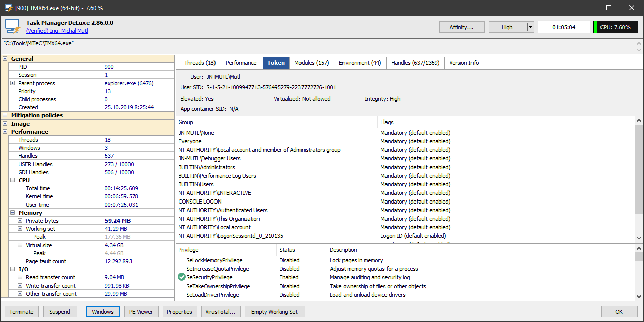Collapse the CPU subsection
Viewport: 644px width, 322px height.
click(13, 180)
